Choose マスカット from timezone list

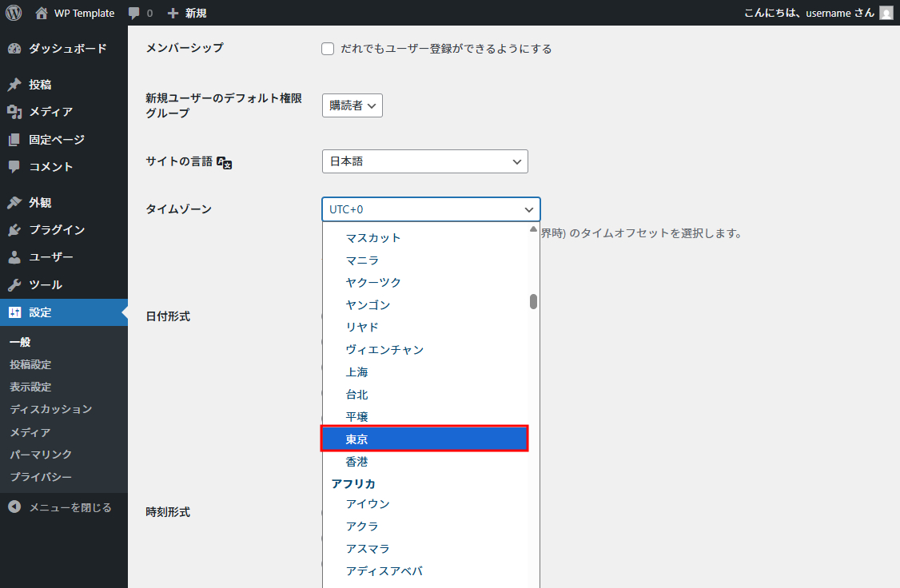pyautogui.click(x=424, y=237)
